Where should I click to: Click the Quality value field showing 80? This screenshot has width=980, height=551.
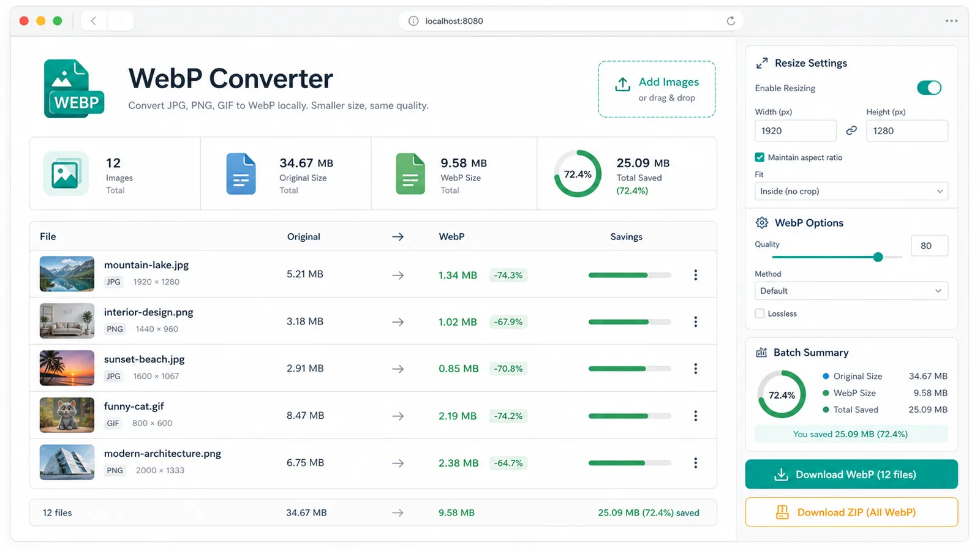point(929,246)
